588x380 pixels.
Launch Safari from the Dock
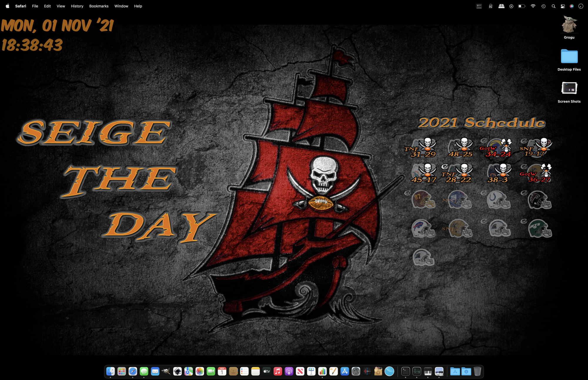(x=133, y=371)
